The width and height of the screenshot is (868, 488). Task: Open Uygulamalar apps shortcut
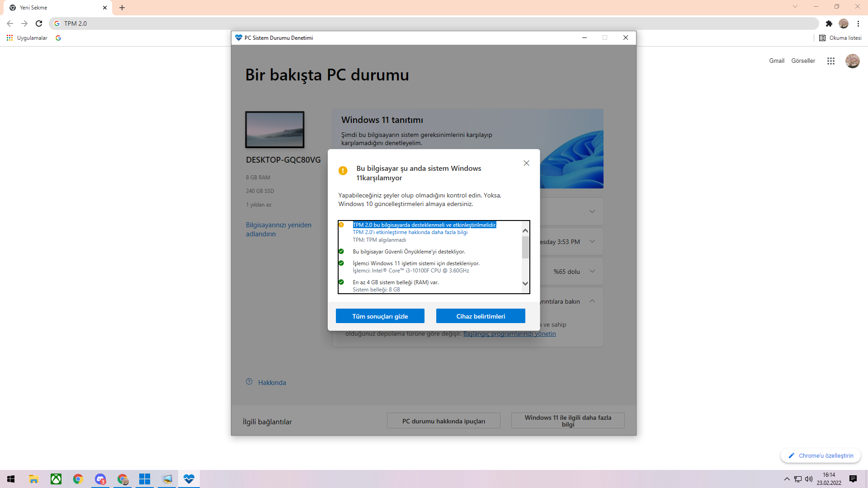[27, 38]
